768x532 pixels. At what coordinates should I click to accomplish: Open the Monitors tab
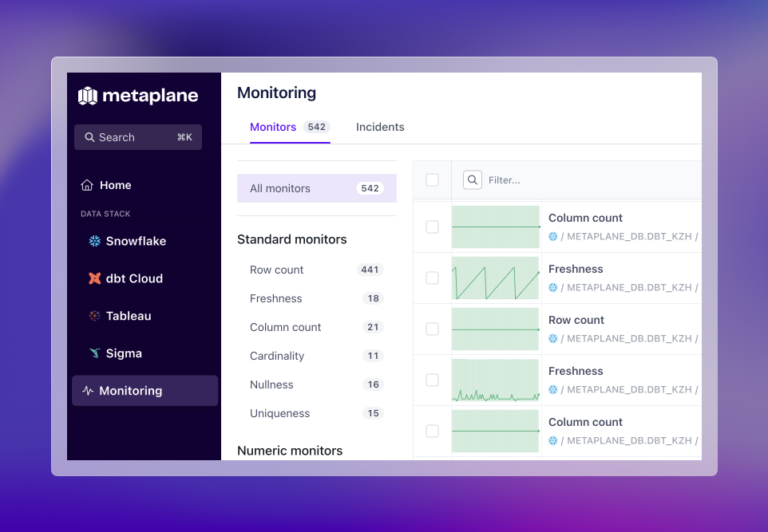273,127
